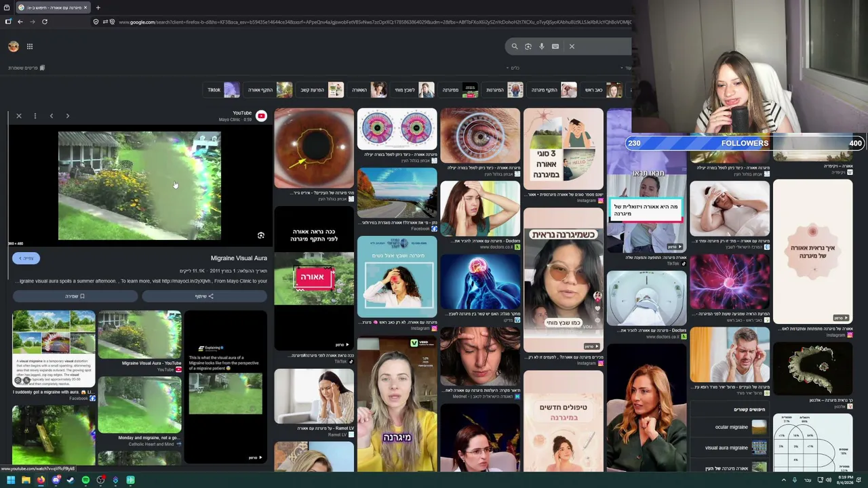Start voice search with microphone icon
Image resolution: width=868 pixels, height=488 pixels.
[542, 46]
